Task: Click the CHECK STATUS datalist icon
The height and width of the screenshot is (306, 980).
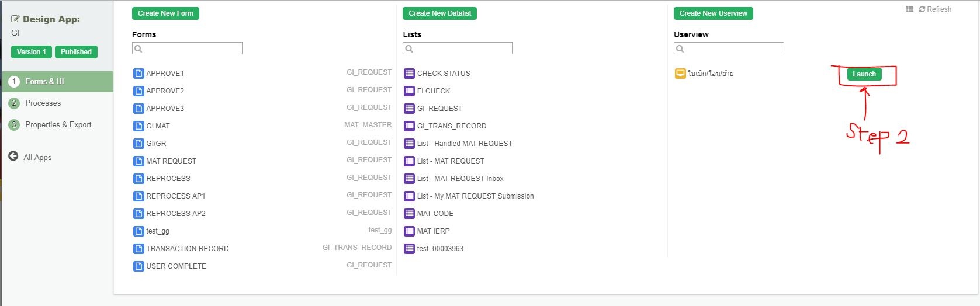Action: [410, 74]
